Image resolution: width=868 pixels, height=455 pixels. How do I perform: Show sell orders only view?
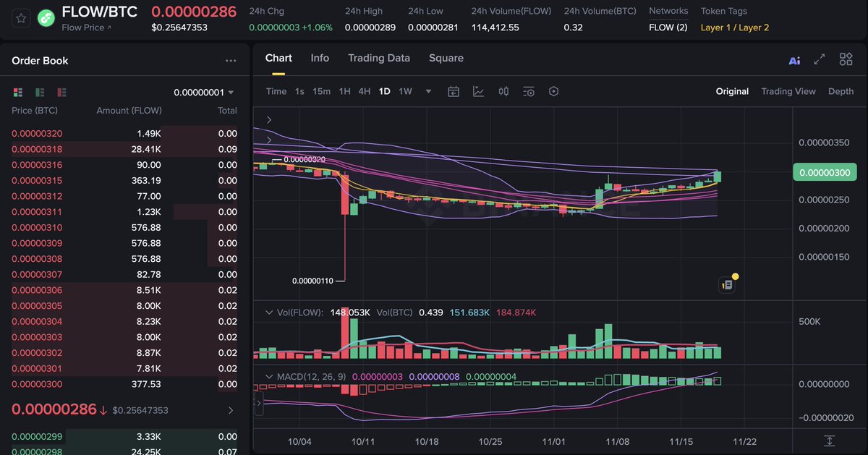pyautogui.click(x=61, y=93)
